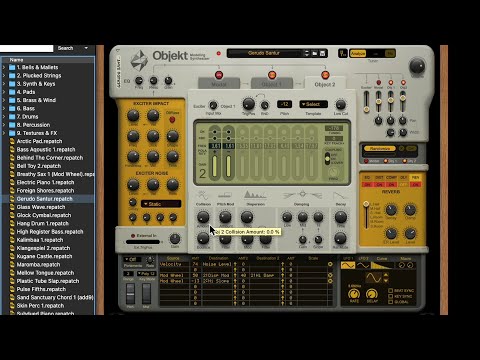
Task: Click the Objekt logo icon
Action: (x=139, y=60)
